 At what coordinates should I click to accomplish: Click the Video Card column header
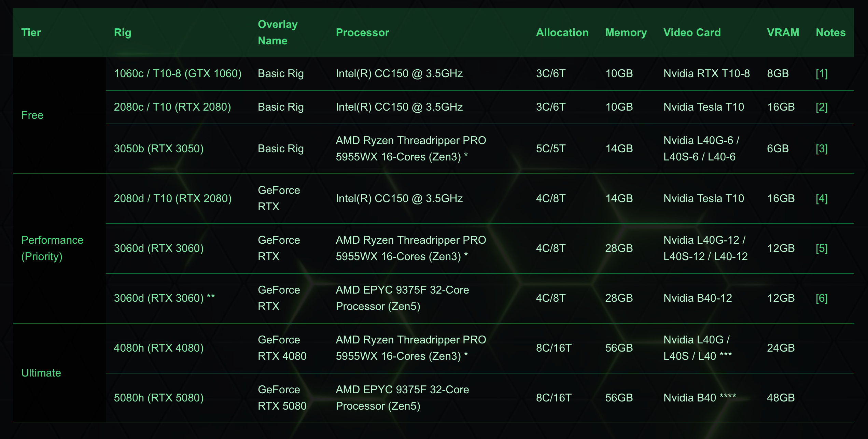click(692, 32)
